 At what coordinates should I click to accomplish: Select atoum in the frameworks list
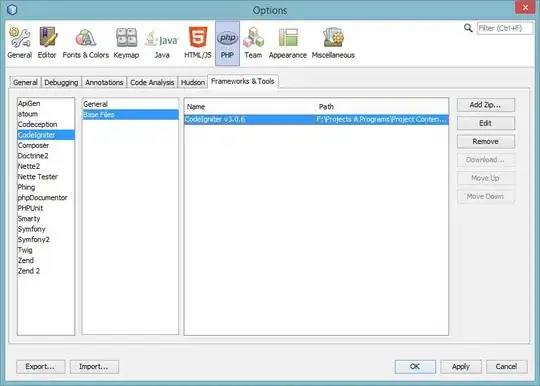click(x=46, y=114)
